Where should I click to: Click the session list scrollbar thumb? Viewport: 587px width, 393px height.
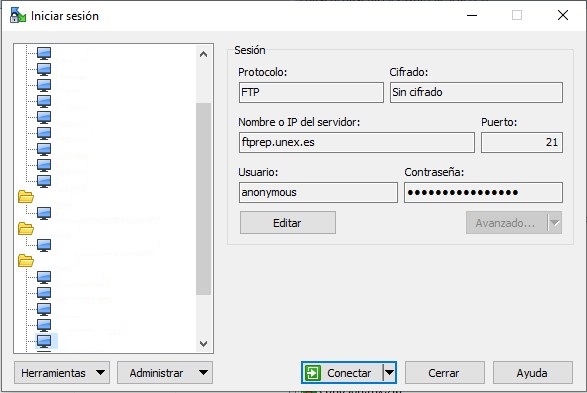point(203,199)
